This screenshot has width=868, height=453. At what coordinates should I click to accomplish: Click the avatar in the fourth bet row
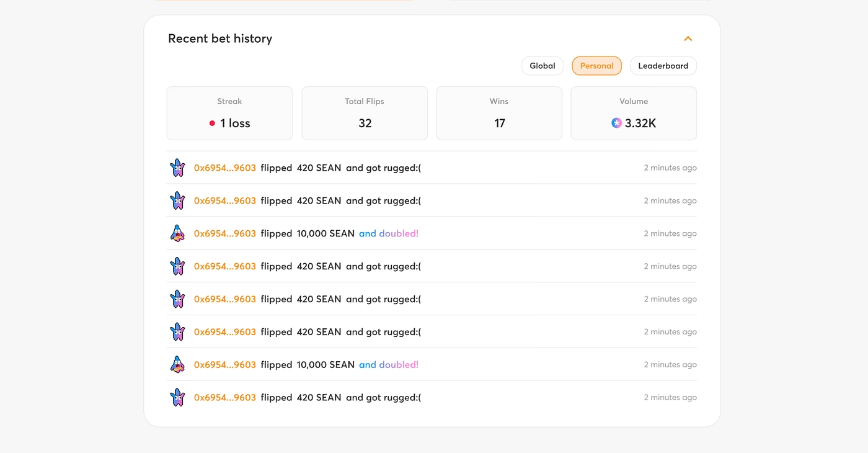pyautogui.click(x=178, y=267)
